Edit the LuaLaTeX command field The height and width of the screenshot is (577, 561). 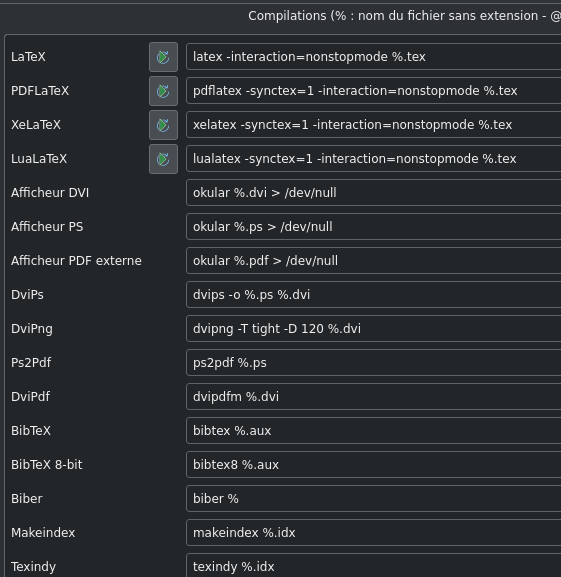pos(373,159)
